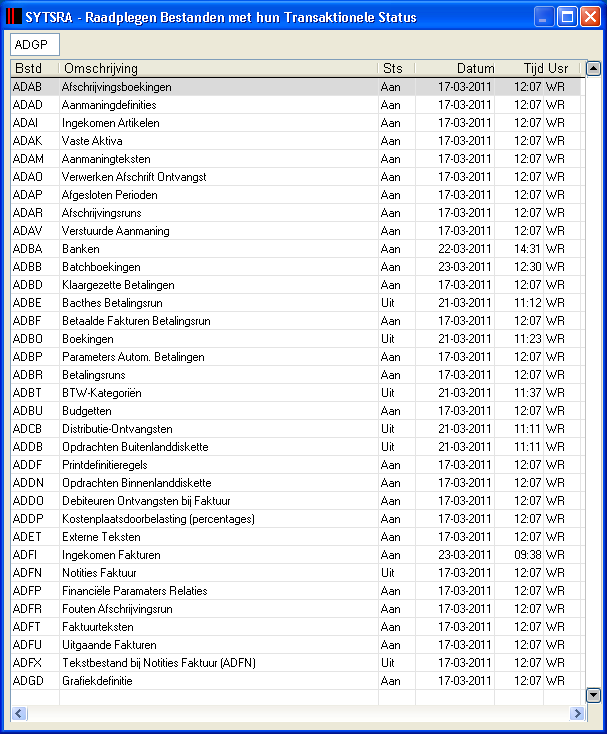Select the Ingekomen Artikelen row
Screen dimensions: 607x734
[296, 123]
